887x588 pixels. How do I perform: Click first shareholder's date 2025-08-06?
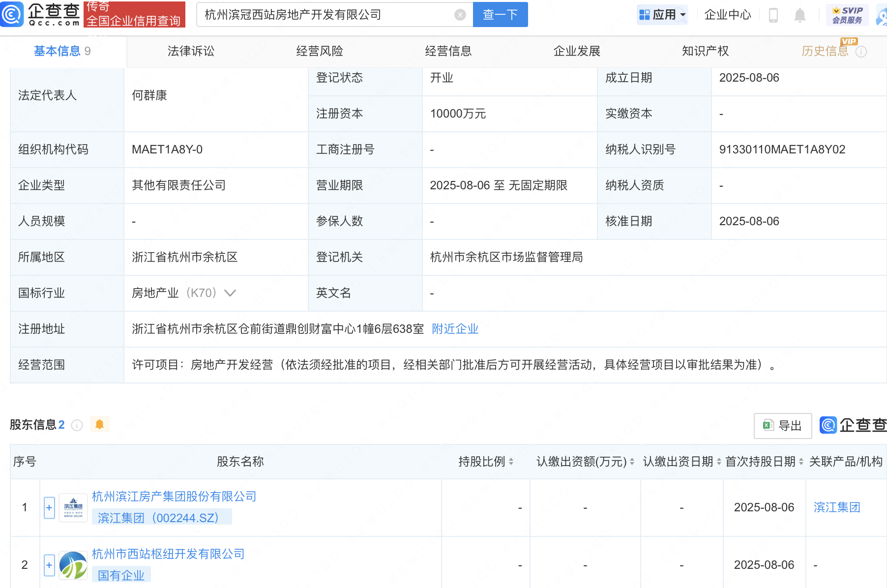tap(764, 507)
